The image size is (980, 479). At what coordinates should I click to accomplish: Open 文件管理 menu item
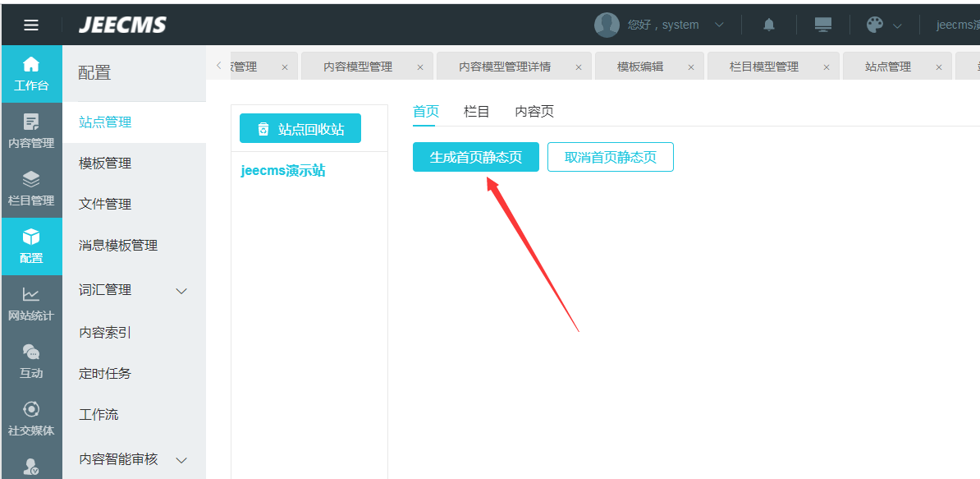coord(134,205)
